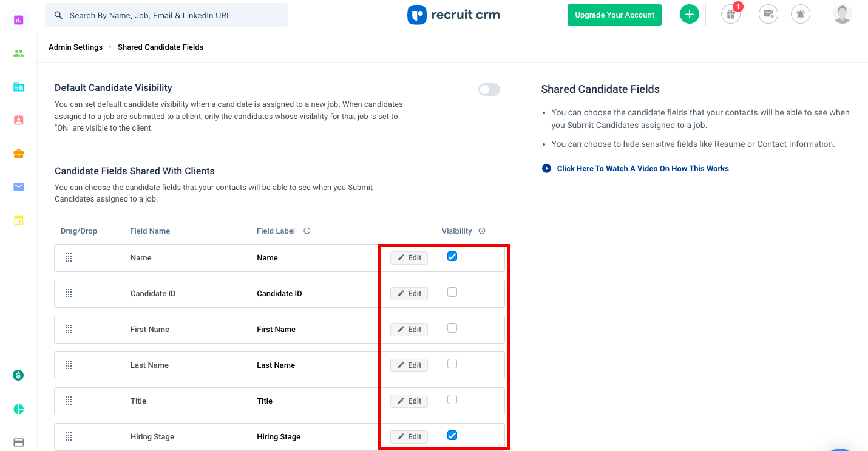Click the drag handle for Candidate ID row
The width and height of the screenshot is (868, 451).
point(69,294)
